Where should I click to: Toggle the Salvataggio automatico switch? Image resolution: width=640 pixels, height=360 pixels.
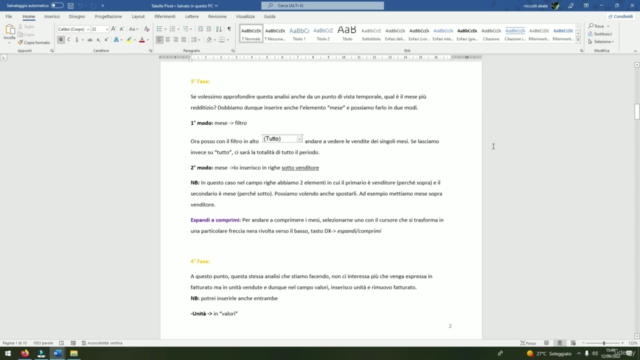point(57,6)
